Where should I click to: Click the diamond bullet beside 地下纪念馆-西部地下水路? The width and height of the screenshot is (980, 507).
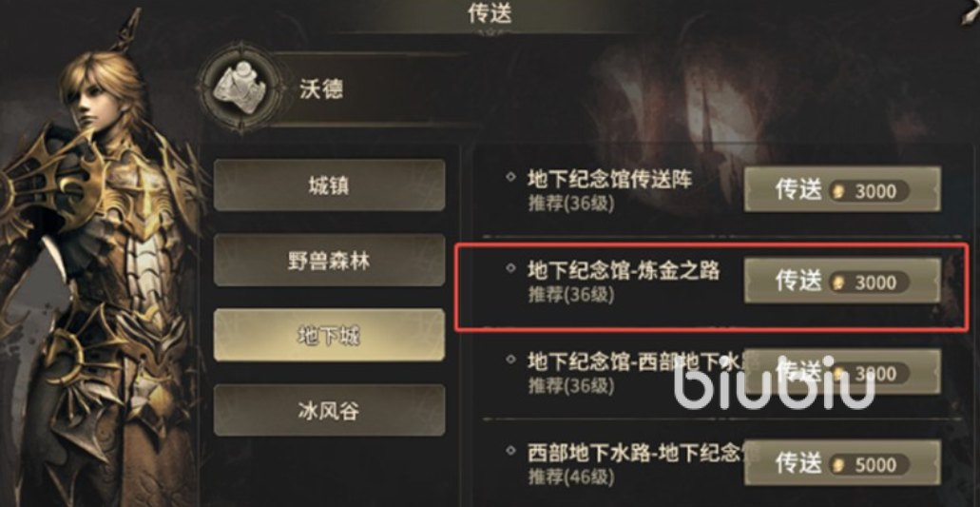click(x=510, y=360)
